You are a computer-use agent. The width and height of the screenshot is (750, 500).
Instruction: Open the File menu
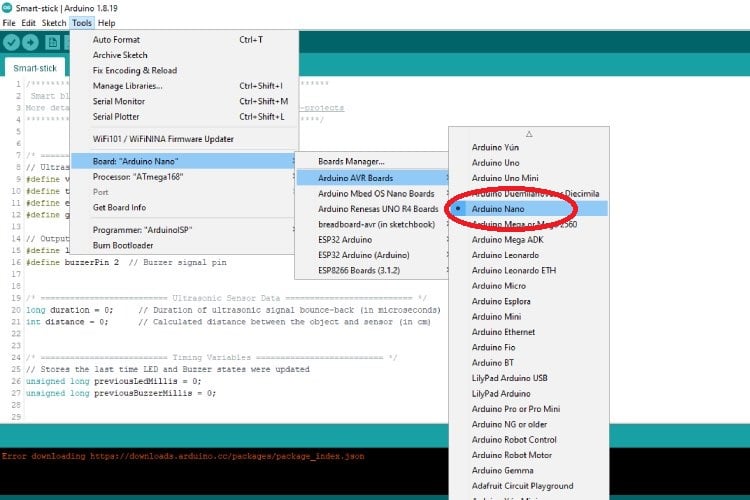(x=9, y=22)
